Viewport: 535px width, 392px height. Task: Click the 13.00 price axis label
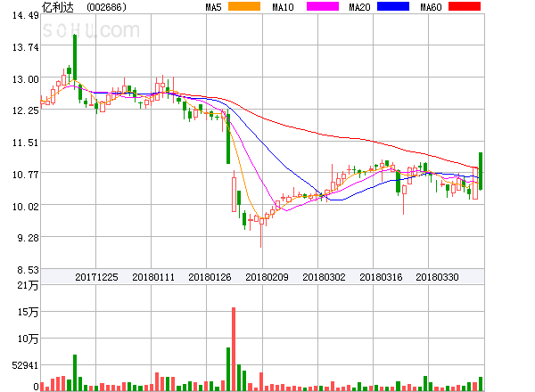click(26, 79)
